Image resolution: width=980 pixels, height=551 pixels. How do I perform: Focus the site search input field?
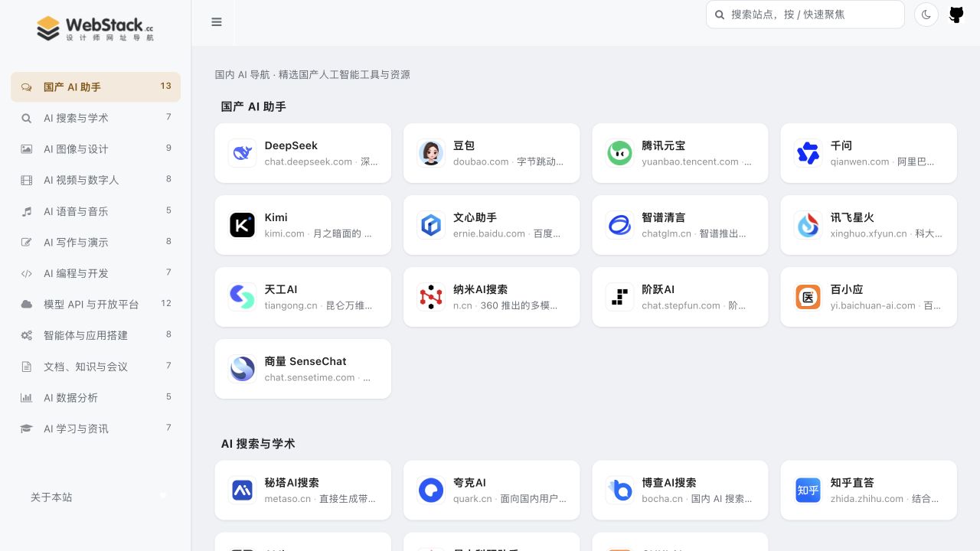pos(805,15)
